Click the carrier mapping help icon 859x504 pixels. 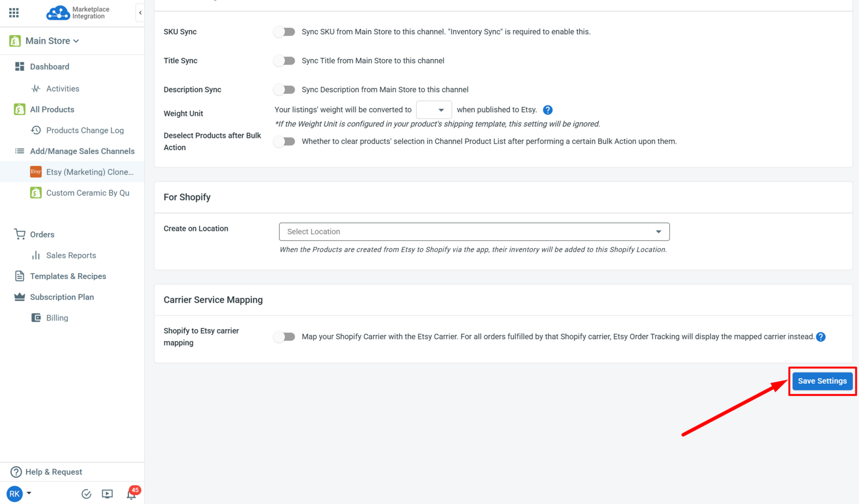[821, 337]
